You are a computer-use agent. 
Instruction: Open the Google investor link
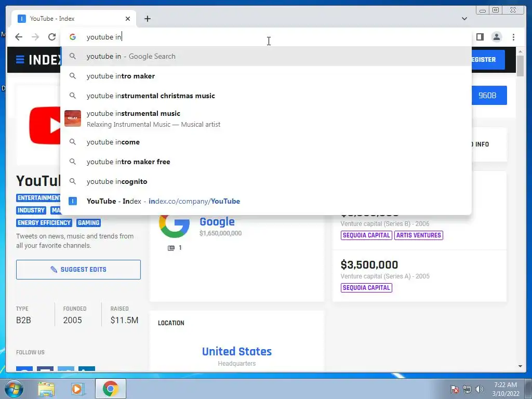point(217,221)
